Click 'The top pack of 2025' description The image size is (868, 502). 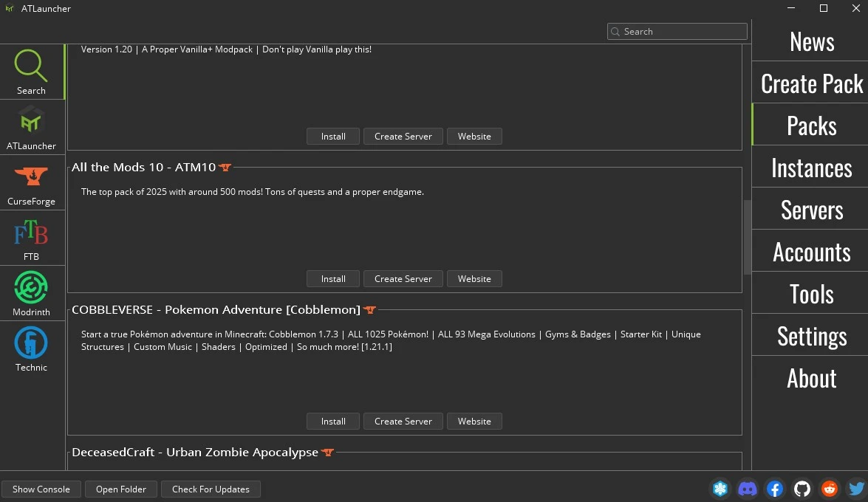coord(253,192)
